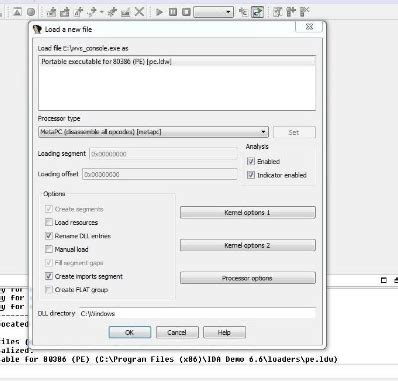Confirm loading with OK button

130,332
